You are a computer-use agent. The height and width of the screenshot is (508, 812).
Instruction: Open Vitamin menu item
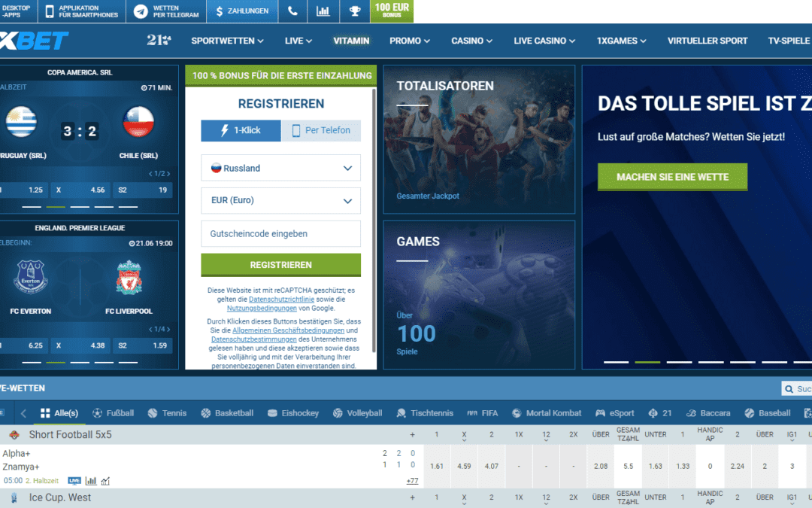click(351, 41)
